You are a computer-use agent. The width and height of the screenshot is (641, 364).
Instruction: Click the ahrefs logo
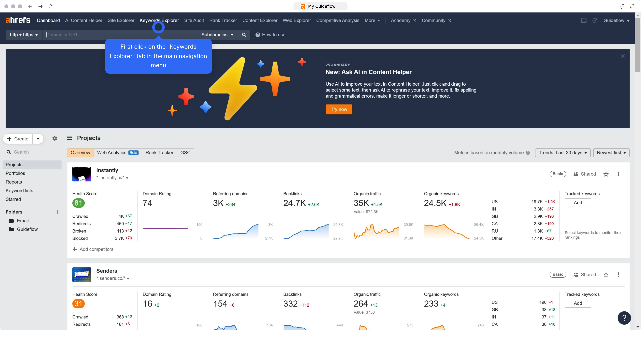tap(18, 20)
